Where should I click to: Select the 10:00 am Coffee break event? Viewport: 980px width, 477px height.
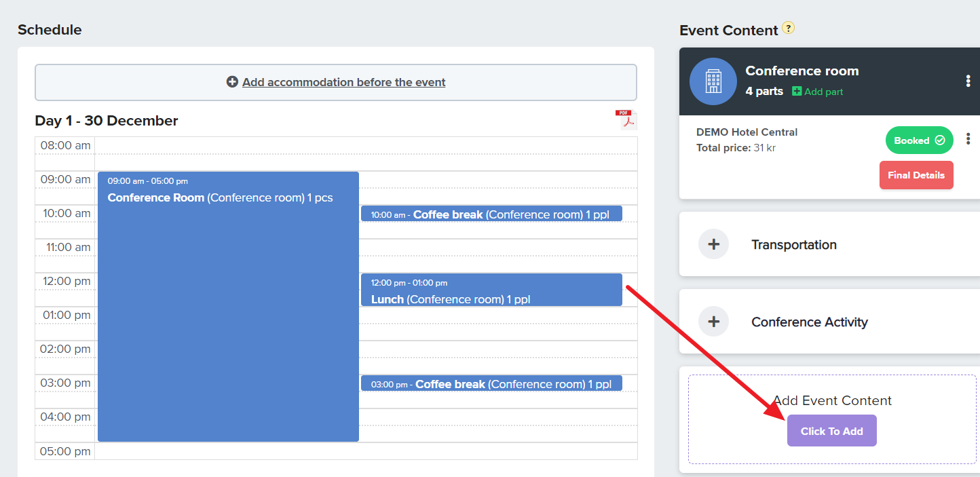(491, 214)
